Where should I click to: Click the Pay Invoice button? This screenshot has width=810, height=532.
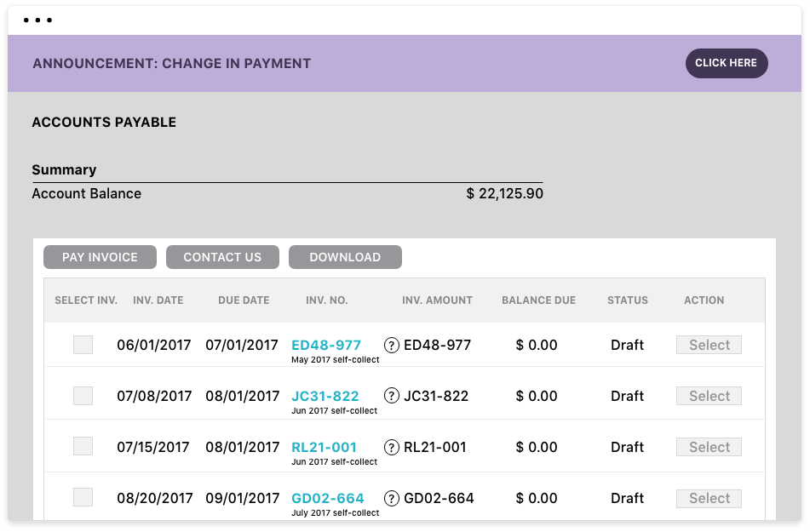tap(100, 257)
